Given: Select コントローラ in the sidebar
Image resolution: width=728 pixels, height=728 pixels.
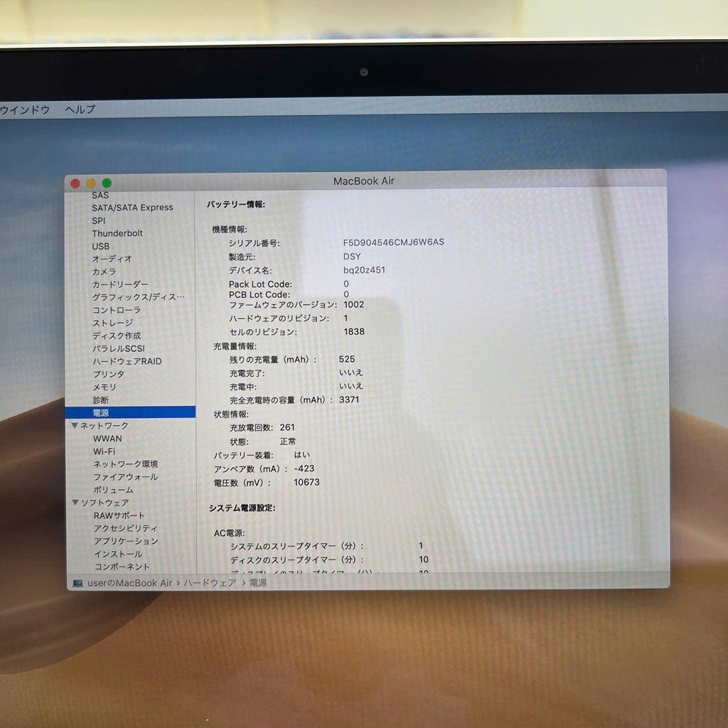Looking at the screenshot, I should (x=117, y=310).
